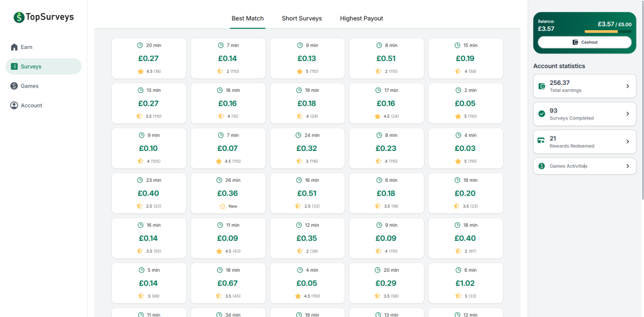This screenshot has height=317, width=644.
Task: Switch to the Best Match tab
Action: (248, 18)
